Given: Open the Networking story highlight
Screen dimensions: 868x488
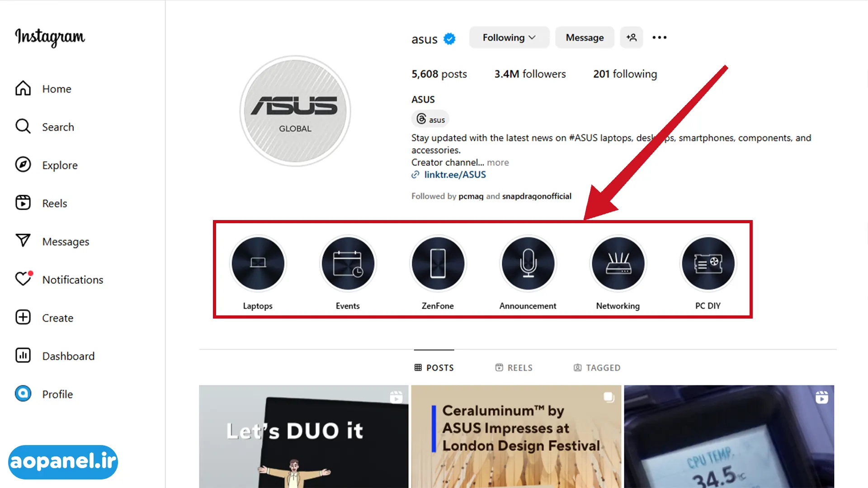Looking at the screenshot, I should point(618,263).
